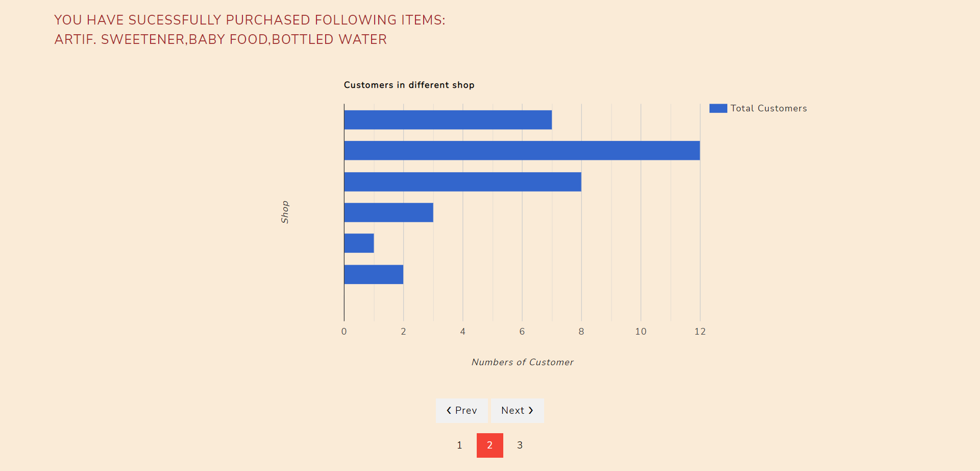
Task: Click the 12 label on the x-axis
Action: pyautogui.click(x=700, y=331)
